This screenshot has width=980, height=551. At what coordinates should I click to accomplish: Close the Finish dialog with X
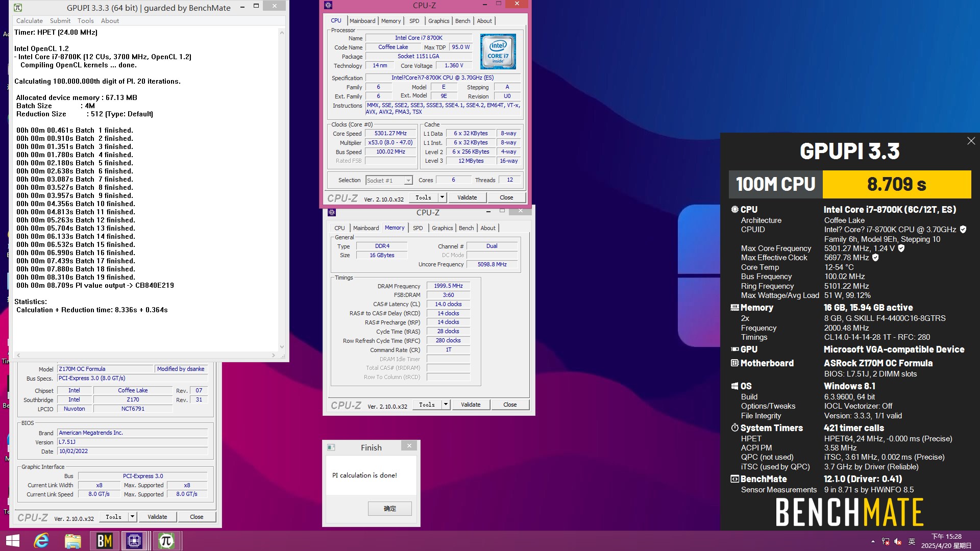[x=409, y=445]
